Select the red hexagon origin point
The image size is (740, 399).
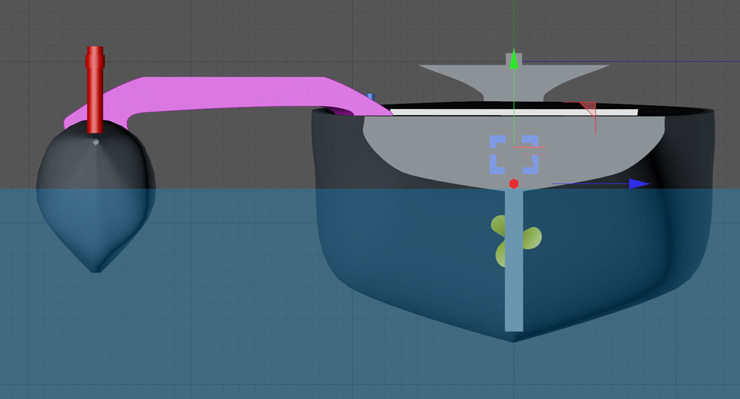point(514,184)
